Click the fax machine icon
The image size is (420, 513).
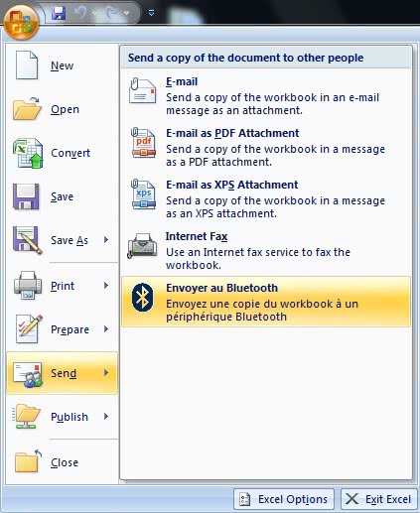pos(142,245)
